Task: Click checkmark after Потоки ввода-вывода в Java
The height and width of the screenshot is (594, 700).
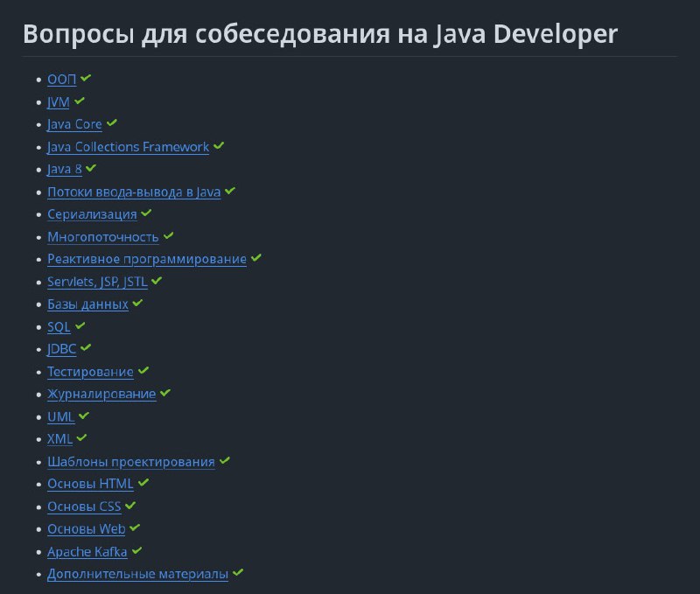Action: coord(230,191)
